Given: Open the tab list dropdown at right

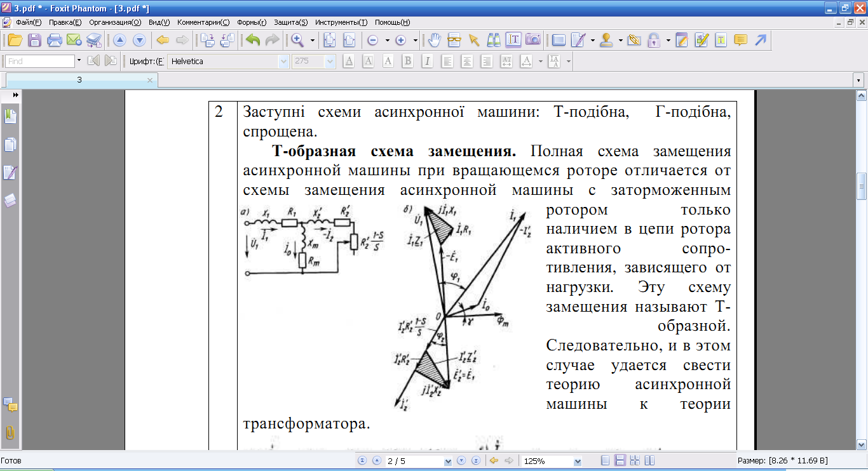Looking at the screenshot, I should point(859,81).
